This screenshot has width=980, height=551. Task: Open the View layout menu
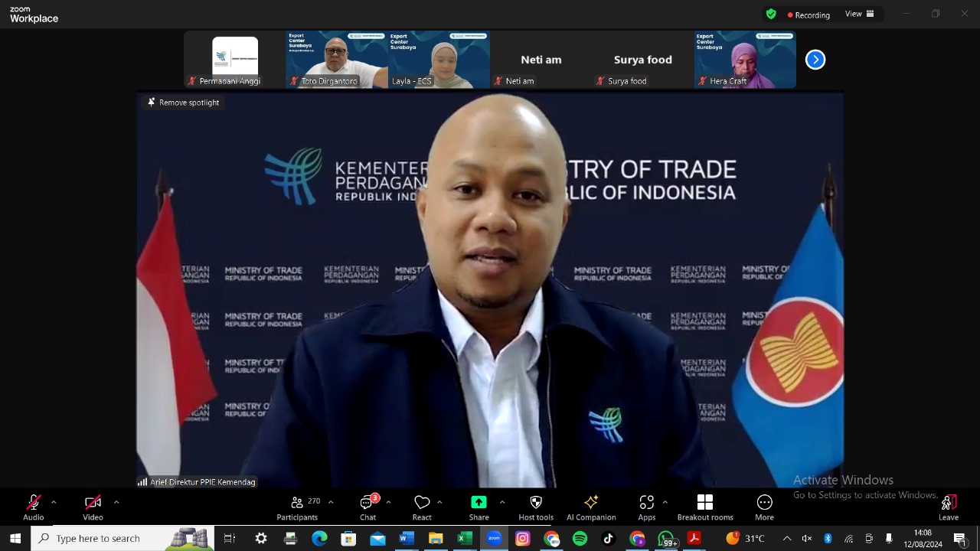pyautogui.click(x=859, y=14)
